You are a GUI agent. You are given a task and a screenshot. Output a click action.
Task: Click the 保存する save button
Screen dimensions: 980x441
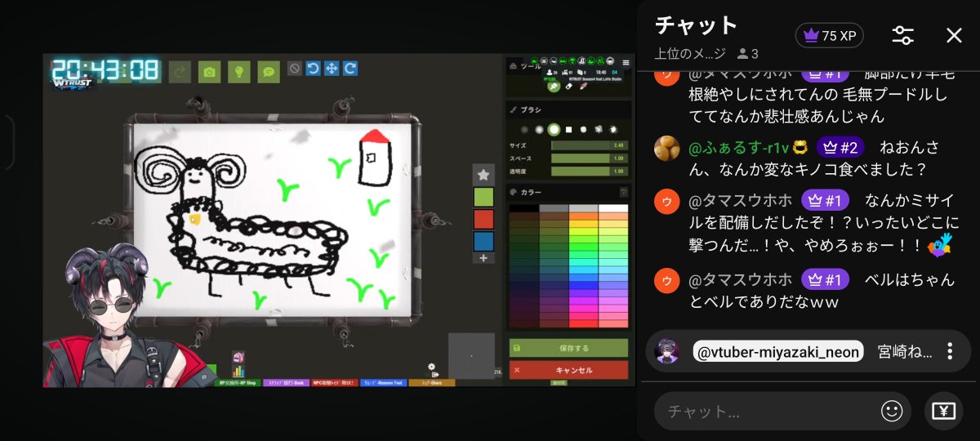[568, 348]
